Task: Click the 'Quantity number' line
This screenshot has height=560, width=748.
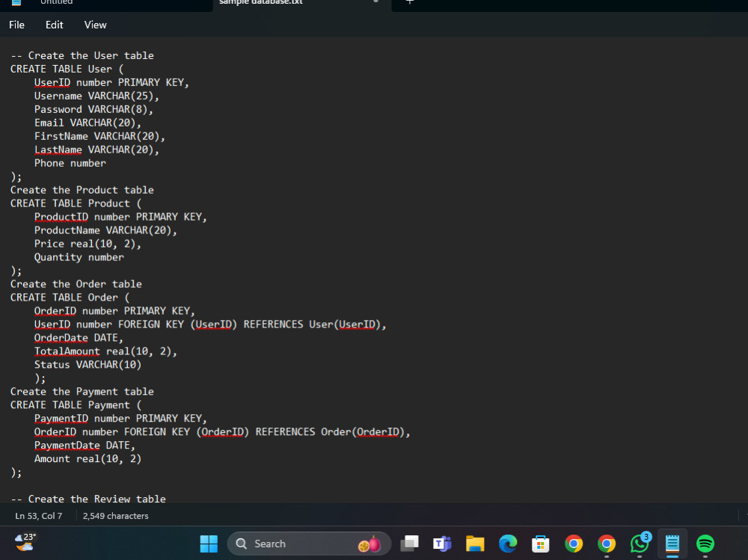Action: click(x=79, y=257)
